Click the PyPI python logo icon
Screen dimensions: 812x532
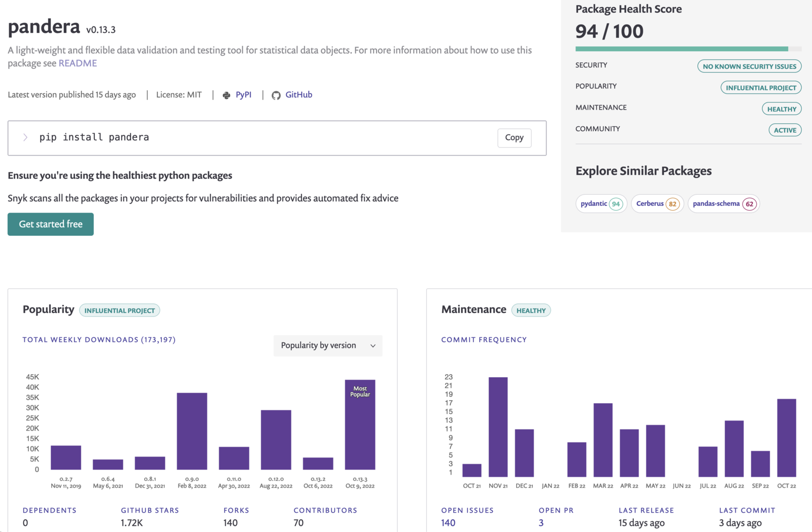[226, 95]
